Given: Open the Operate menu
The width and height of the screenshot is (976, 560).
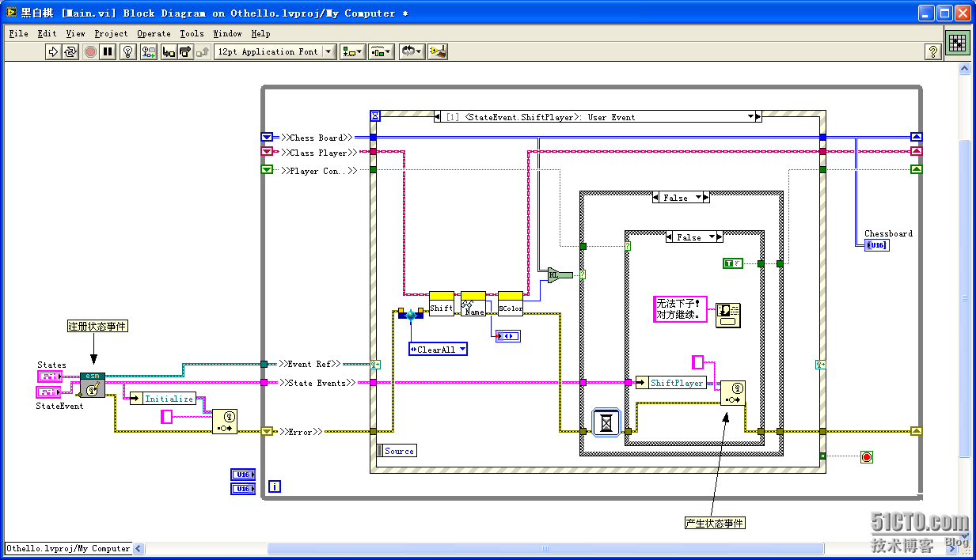Looking at the screenshot, I should pos(154,33).
